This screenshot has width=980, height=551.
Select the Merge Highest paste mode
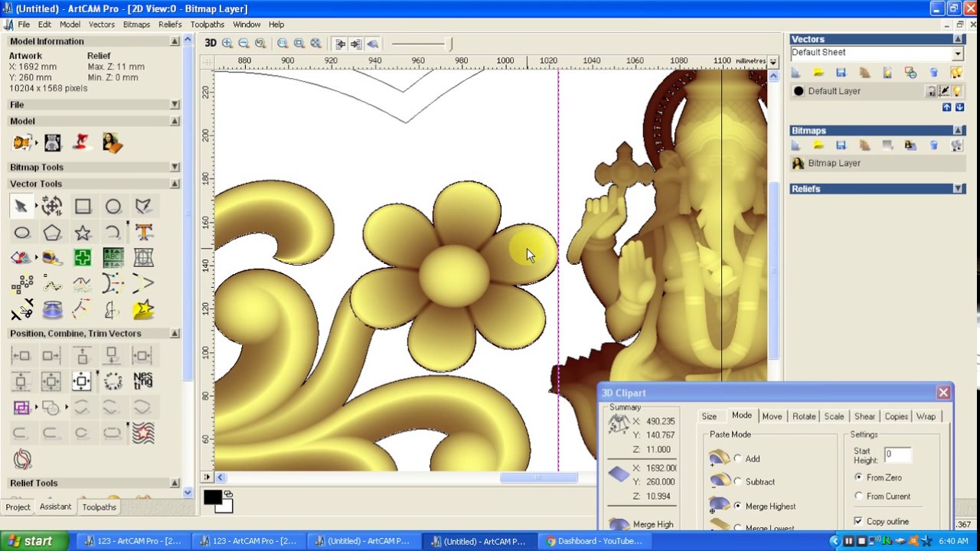738,506
